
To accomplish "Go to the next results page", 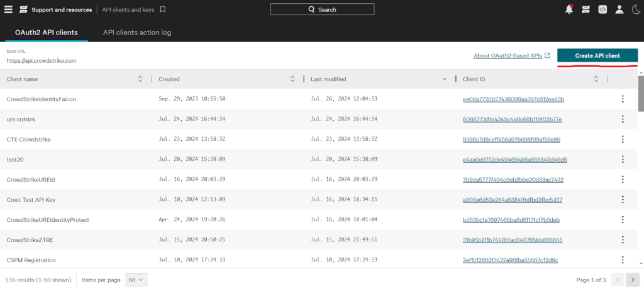I will (x=633, y=280).
